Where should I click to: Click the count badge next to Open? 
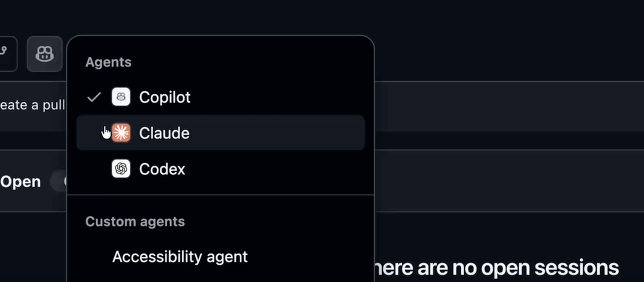(59, 181)
